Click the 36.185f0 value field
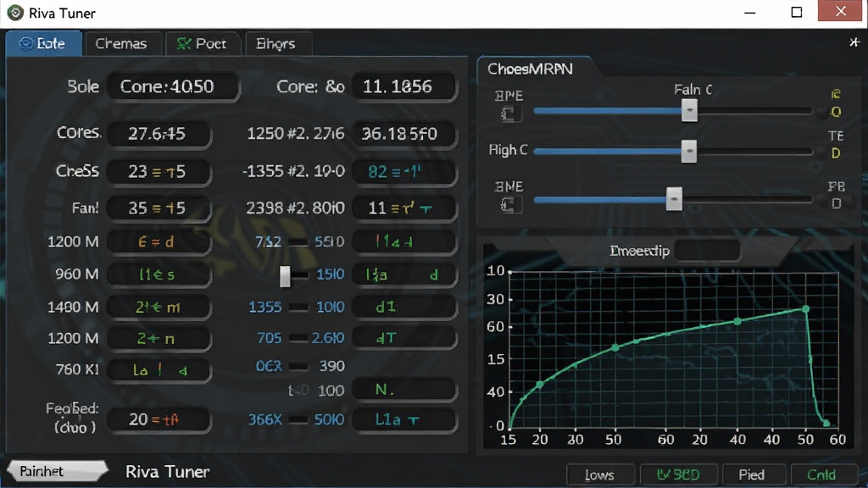This screenshot has width=868, height=488. coord(404,133)
